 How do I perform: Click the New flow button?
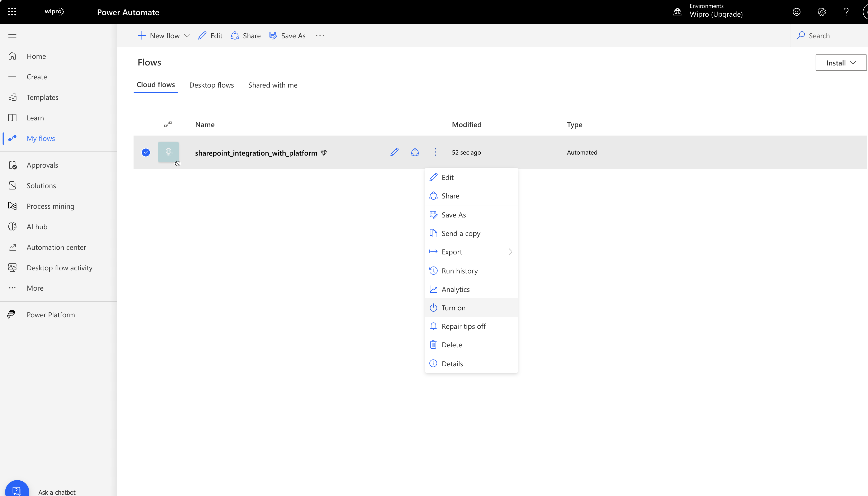(x=158, y=36)
